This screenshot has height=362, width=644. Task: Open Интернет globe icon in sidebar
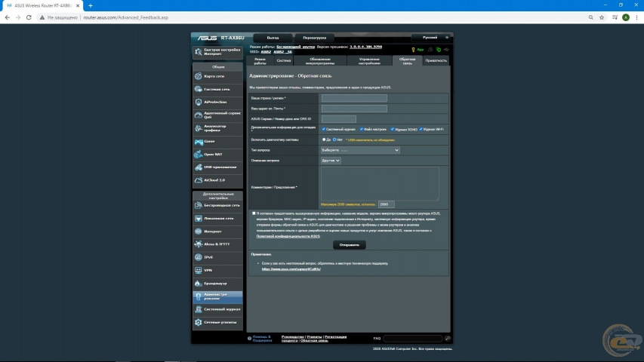pos(199,231)
